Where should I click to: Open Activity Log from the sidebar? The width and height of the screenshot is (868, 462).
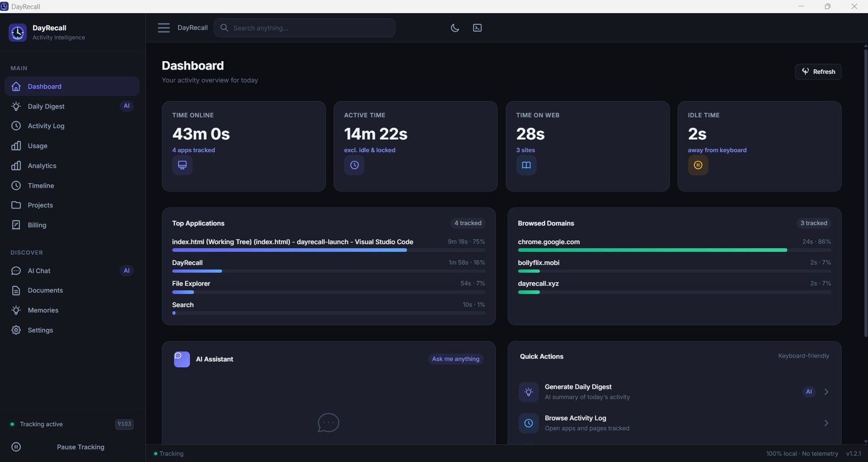(72, 126)
